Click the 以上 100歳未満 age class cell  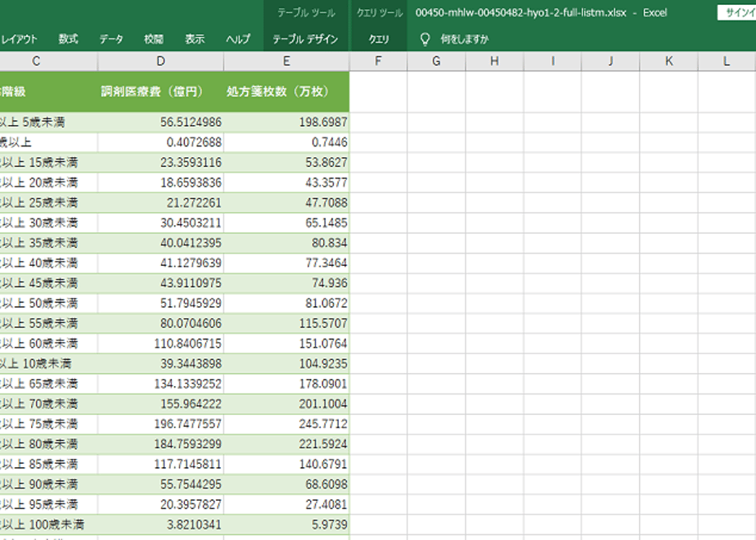click(49, 524)
